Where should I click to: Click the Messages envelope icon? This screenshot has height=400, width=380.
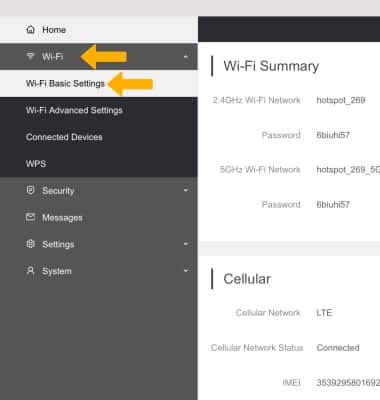coord(30,217)
